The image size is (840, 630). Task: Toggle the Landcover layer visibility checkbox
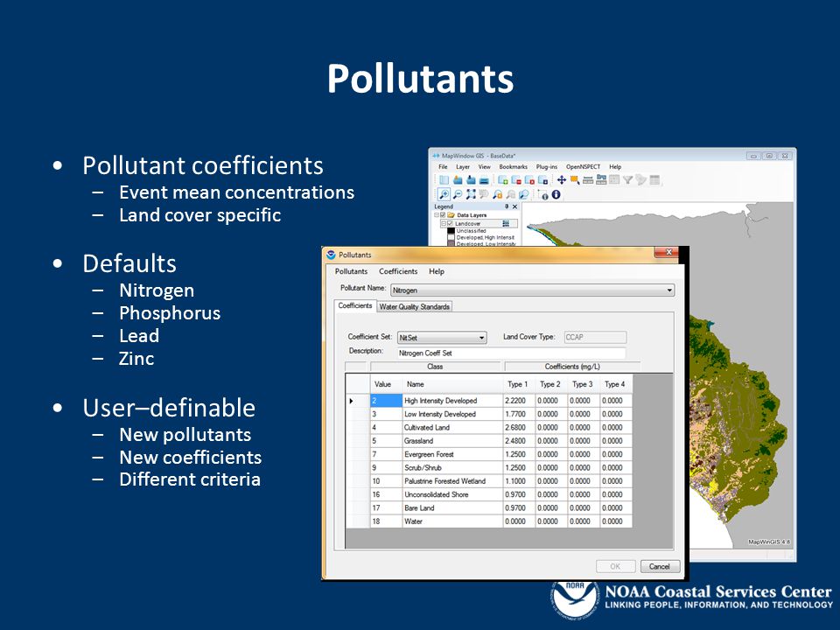click(x=450, y=223)
